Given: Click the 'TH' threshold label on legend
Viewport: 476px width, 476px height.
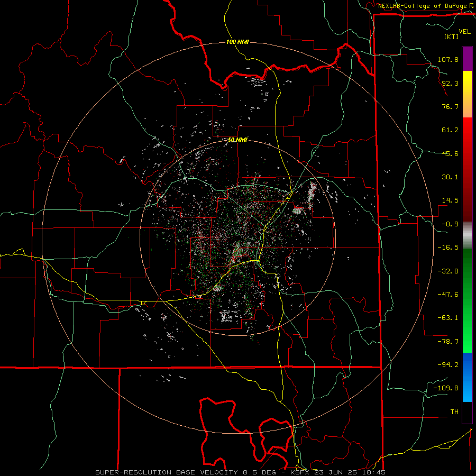Looking at the screenshot, I should pyautogui.click(x=454, y=412).
